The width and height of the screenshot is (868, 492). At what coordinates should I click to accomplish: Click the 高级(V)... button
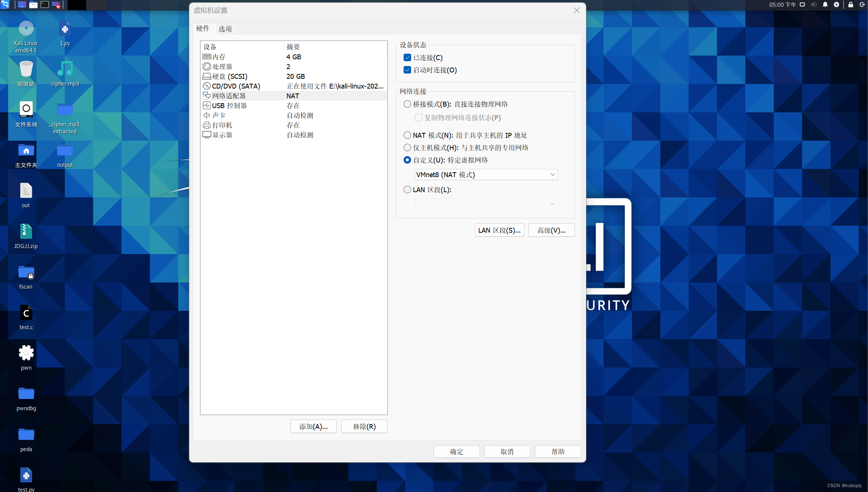[x=551, y=230]
